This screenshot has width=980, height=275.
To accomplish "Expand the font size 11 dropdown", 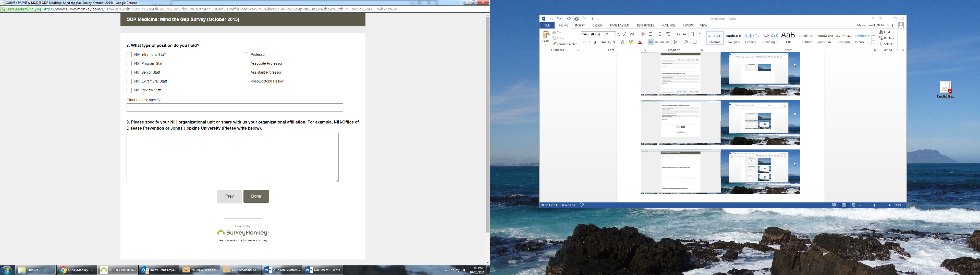I will tap(614, 34).
